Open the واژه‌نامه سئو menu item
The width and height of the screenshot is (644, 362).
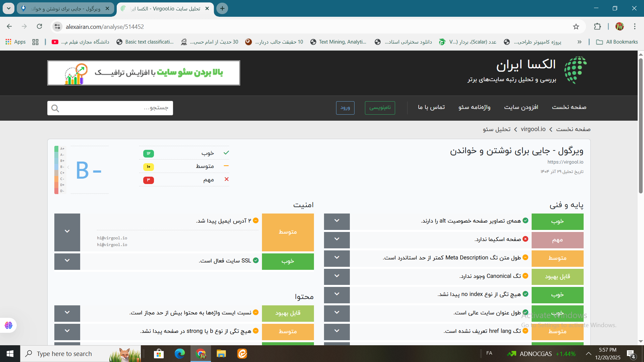click(x=474, y=107)
